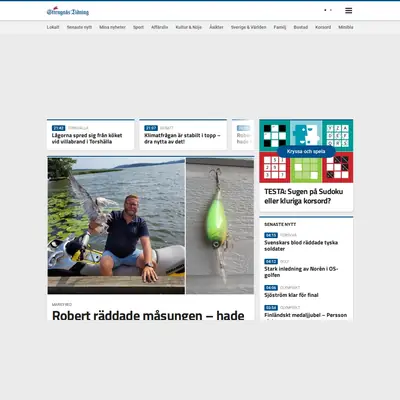
Task: Open the Klimatfrågan debate article
Action: pyautogui.click(x=182, y=138)
